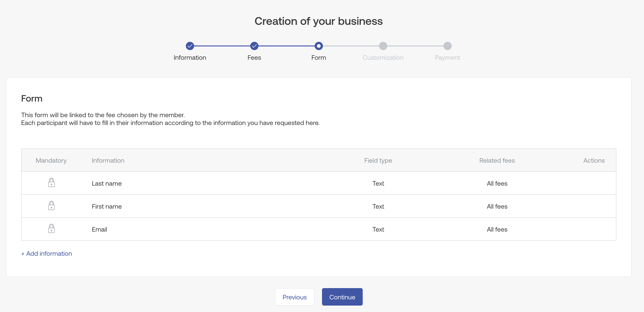Viewport: 644px width, 312px height.
Task: Click the Customization step circle
Action: [x=383, y=46]
